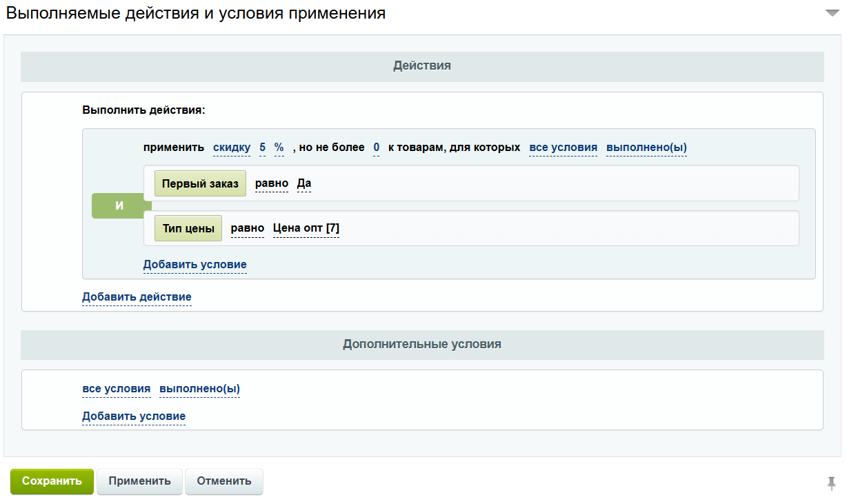Click 'Добавить условие' under the Тип цены condition
This screenshot has width=847, height=504.
pyautogui.click(x=195, y=265)
